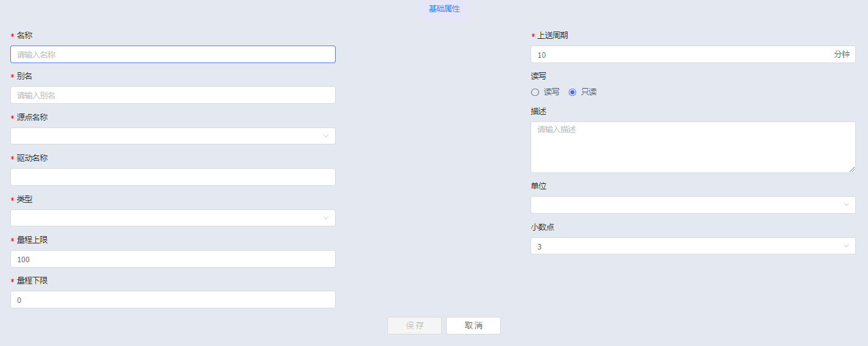Click the 量程下限 field showing 0
The image size is (868, 346).
[x=172, y=300]
